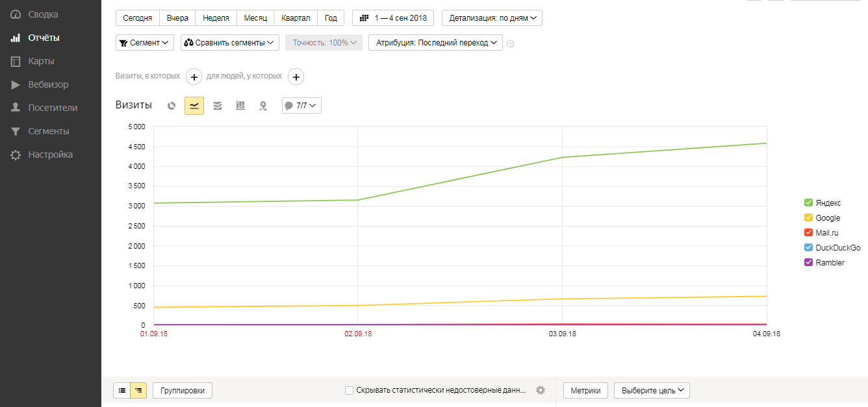Switch table to flat list view icon
This screenshot has width=868, height=407.
point(122,390)
